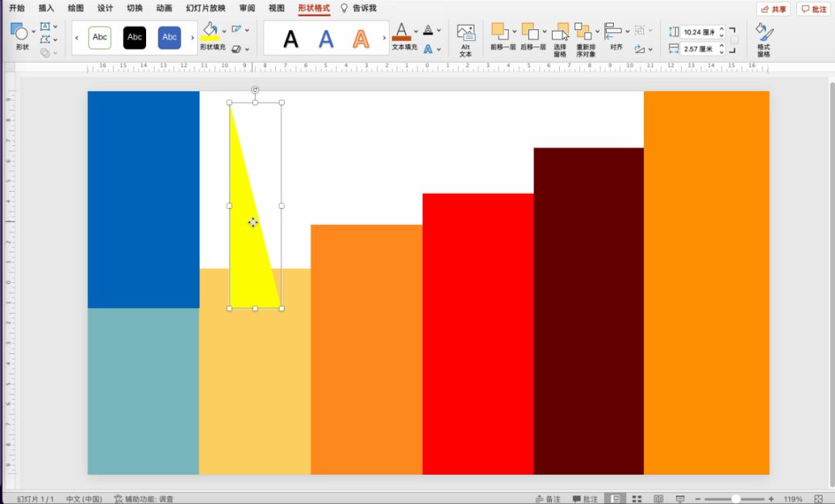This screenshot has height=504, width=835.
Task: Switch to slide sorter grid view
Action: pos(637,499)
